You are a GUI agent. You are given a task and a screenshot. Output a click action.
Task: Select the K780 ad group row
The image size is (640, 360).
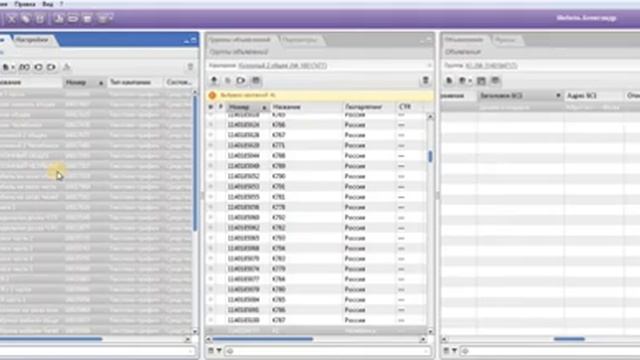coord(316,289)
